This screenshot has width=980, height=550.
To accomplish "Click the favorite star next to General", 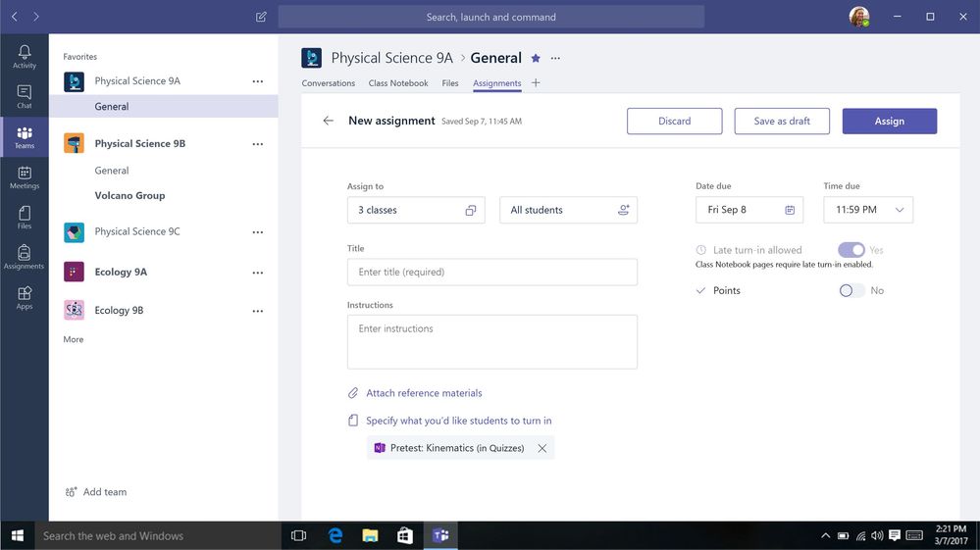I will [536, 58].
